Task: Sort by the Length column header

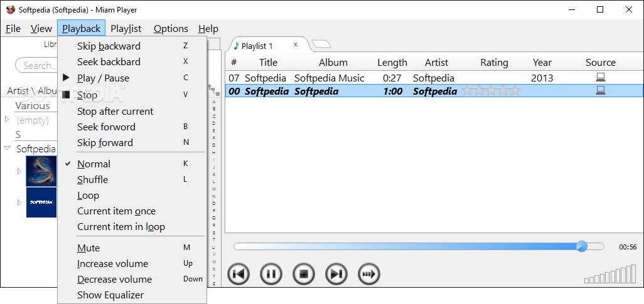Action: pos(392,62)
